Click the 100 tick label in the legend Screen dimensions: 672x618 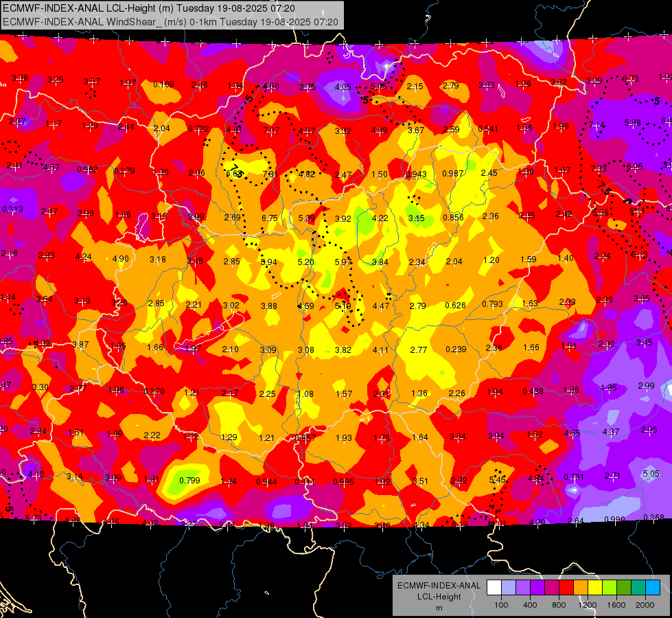[x=501, y=605]
